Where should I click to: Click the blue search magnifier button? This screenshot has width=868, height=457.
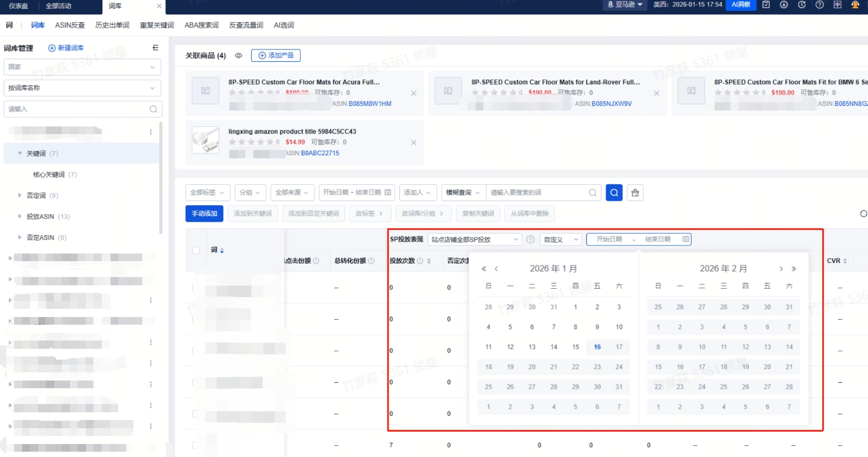[x=614, y=192]
